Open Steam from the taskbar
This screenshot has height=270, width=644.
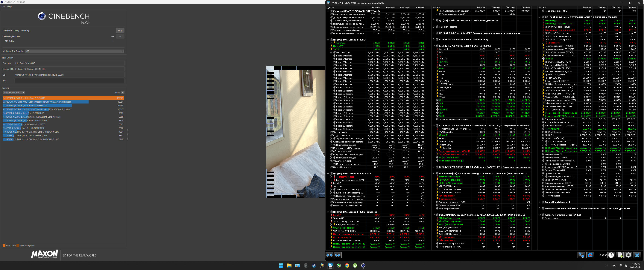(314, 265)
